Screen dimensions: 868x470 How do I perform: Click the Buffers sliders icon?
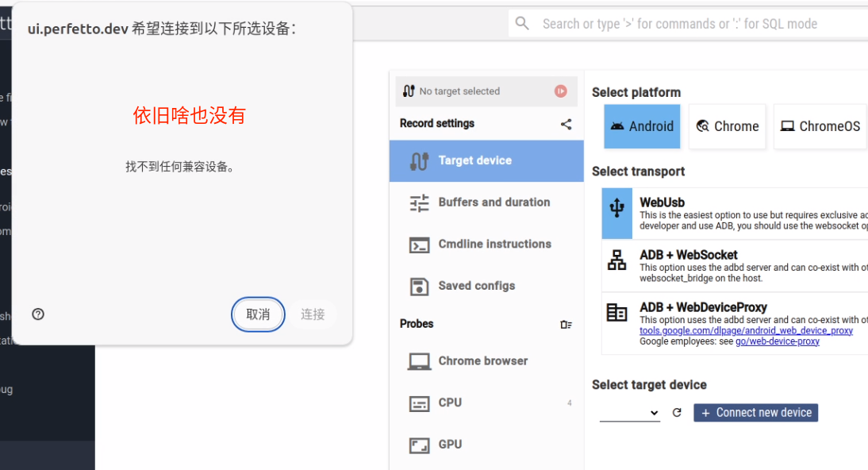click(419, 203)
